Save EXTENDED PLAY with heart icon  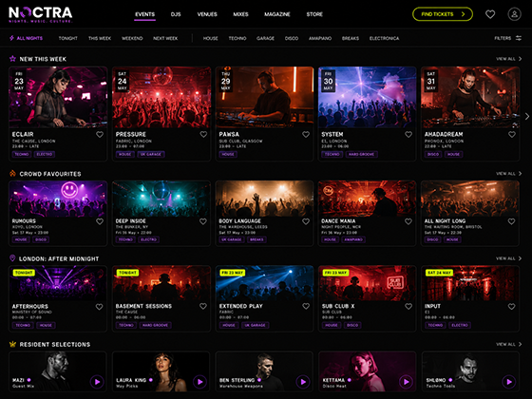pos(306,306)
